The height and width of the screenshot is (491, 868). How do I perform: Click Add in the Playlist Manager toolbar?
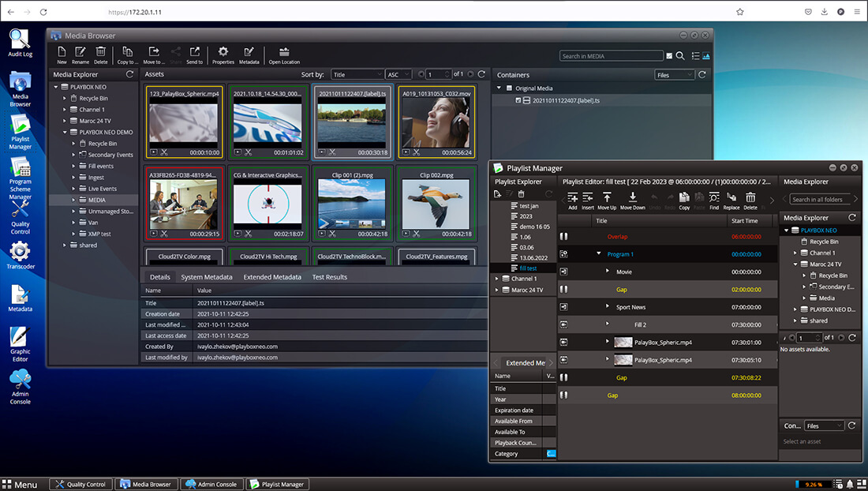[572, 201]
